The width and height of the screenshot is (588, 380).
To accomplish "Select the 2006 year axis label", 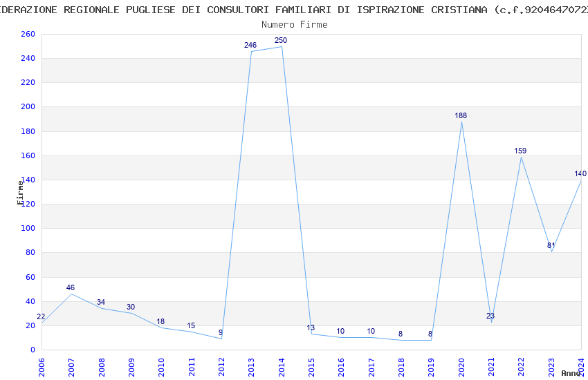I will coord(42,368).
